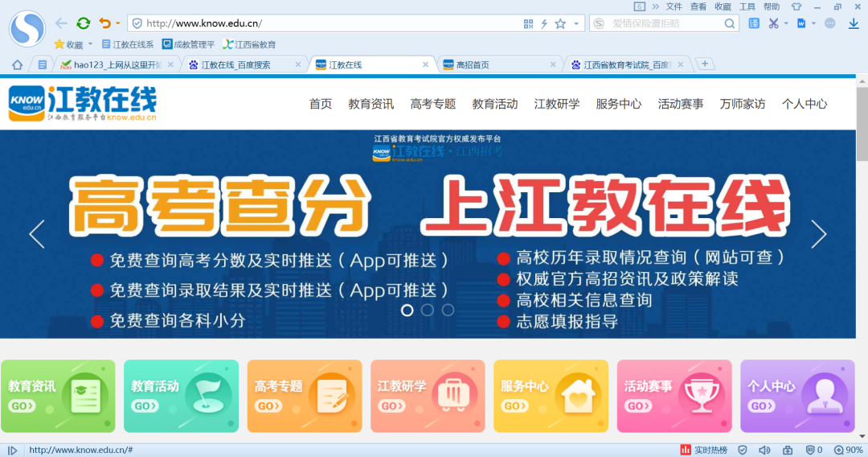
Task: Go to 首页 in site navigation
Action: point(321,104)
